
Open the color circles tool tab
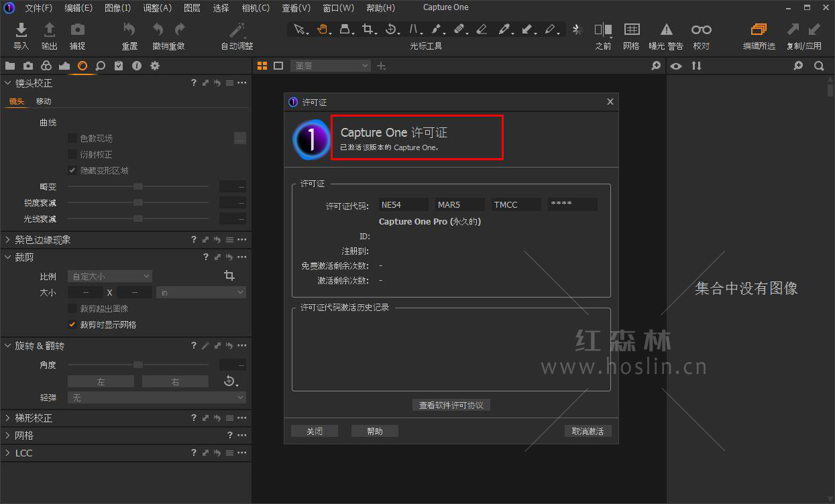(x=46, y=66)
